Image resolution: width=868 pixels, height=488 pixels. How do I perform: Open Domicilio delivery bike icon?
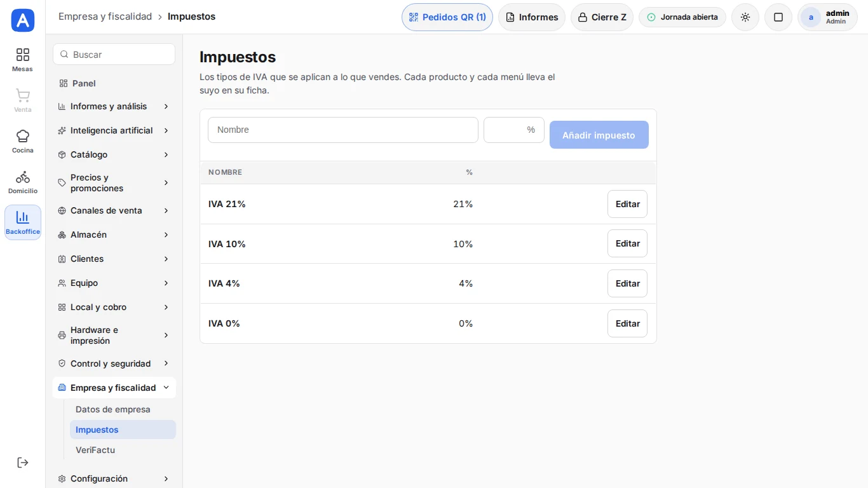[x=23, y=182]
